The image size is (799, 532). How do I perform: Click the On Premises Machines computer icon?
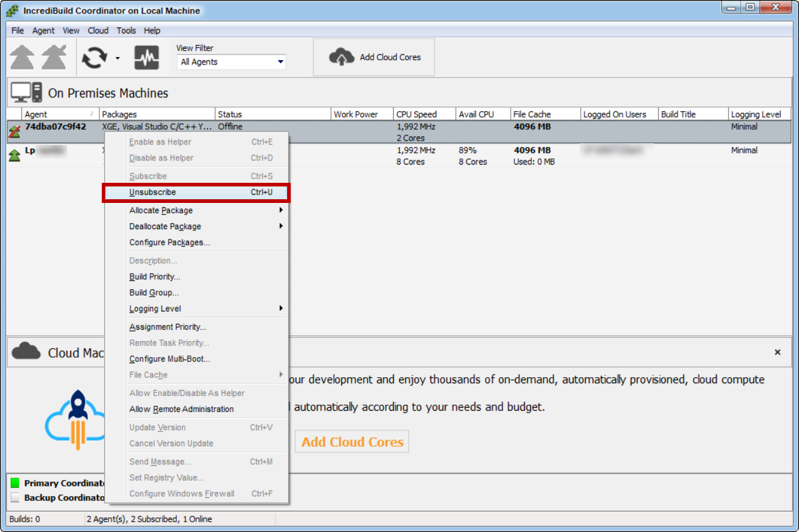(27, 93)
